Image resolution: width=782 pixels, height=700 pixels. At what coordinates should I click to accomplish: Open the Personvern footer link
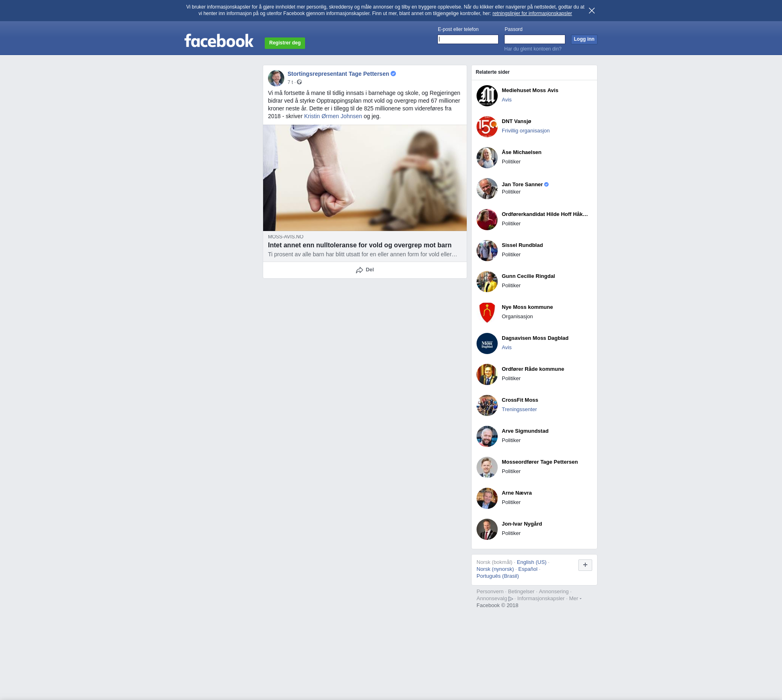pos(490,592)
